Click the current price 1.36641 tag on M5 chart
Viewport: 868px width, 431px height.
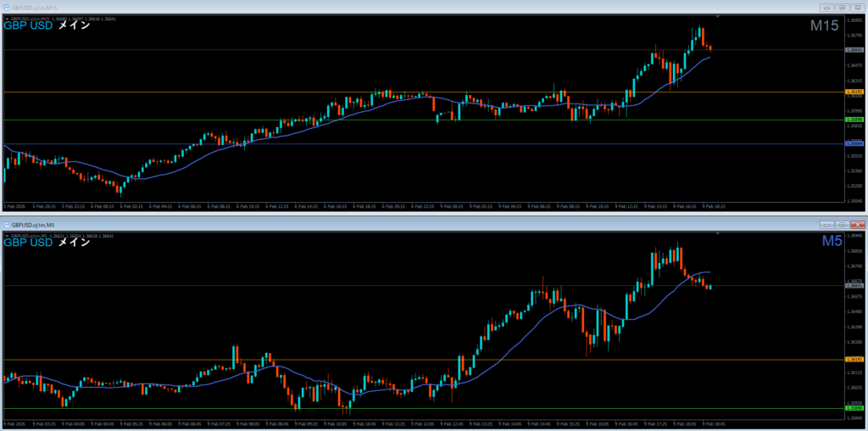pyautogui.click(x=854, y=285)
